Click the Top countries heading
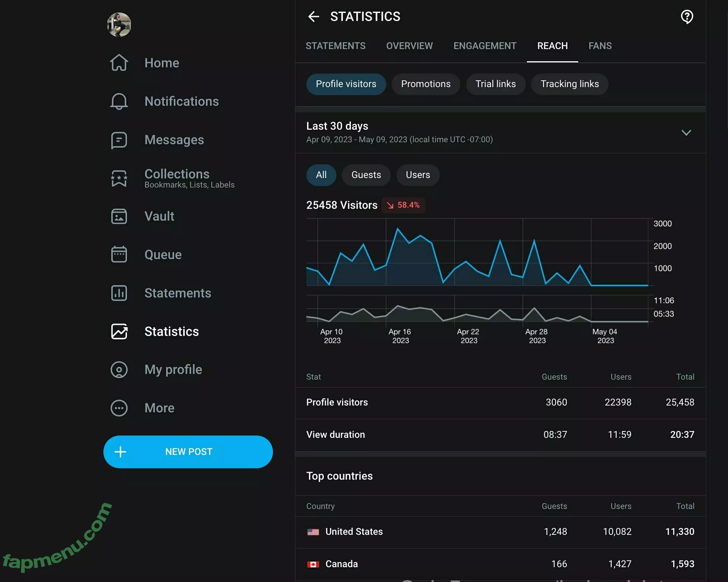Screen dimensions: 728x582 [x=339, y=476]
